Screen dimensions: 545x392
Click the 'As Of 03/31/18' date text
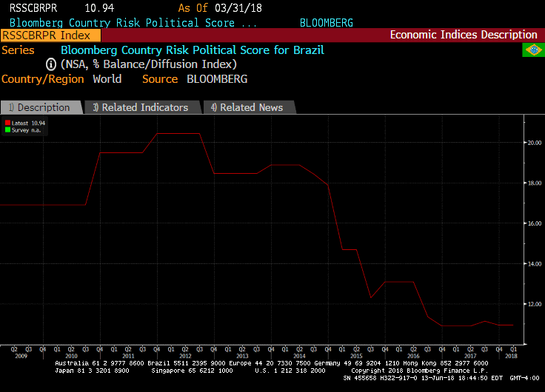220,8
